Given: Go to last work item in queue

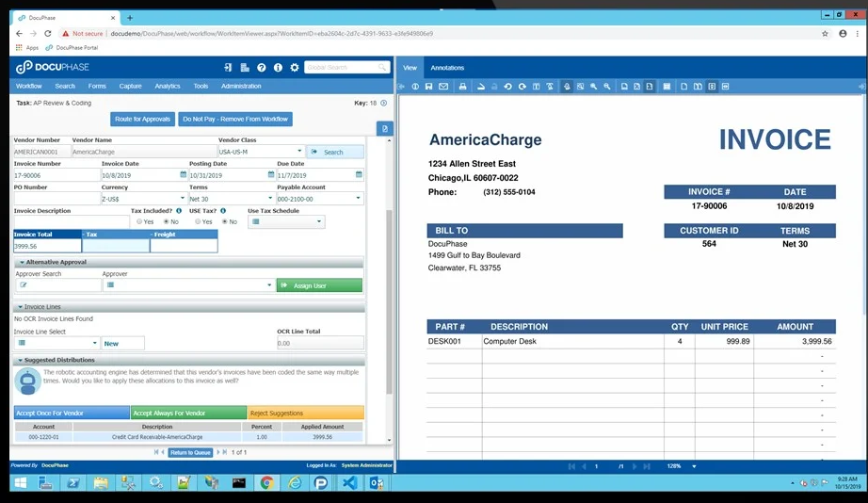Looking at the screenshot, I should [225, 452].
